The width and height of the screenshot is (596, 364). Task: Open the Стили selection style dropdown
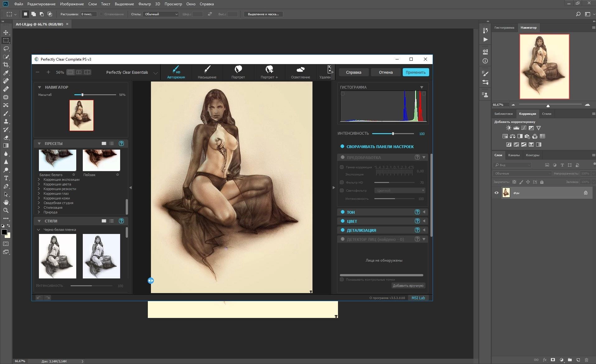[x=161, y=14]
